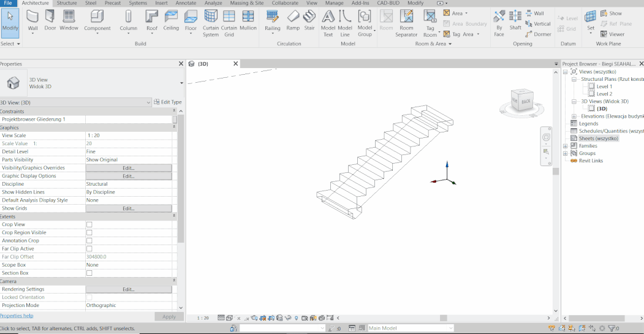The height and width of the screenshot is (334, 644).
Task: Switch to the Annotate ribbon tab
Action: 187,3
